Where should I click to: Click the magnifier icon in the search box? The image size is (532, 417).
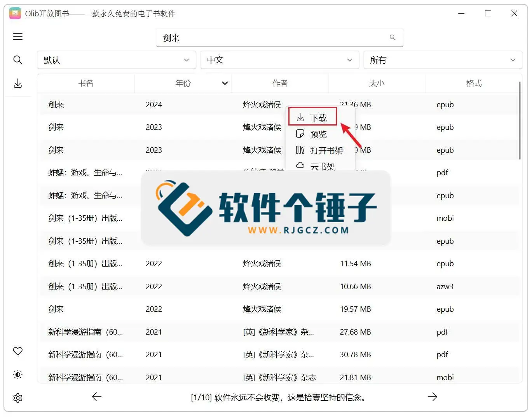pyautogui.click(x=392, y=37)
